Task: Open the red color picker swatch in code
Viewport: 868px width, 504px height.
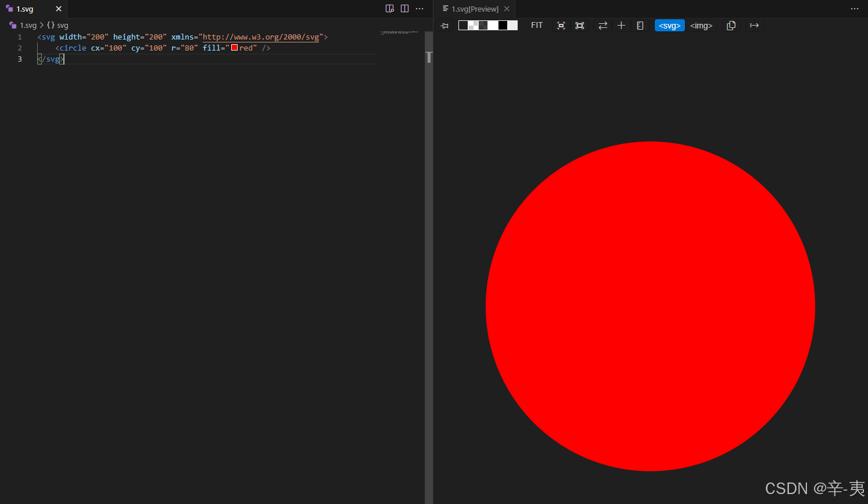Action: click(x=235, y=48)
